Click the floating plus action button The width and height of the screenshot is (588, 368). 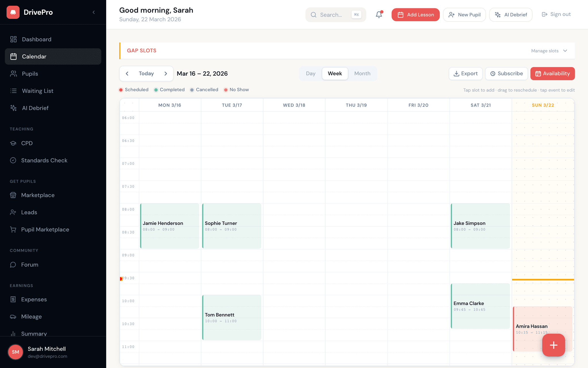point(553,345)
